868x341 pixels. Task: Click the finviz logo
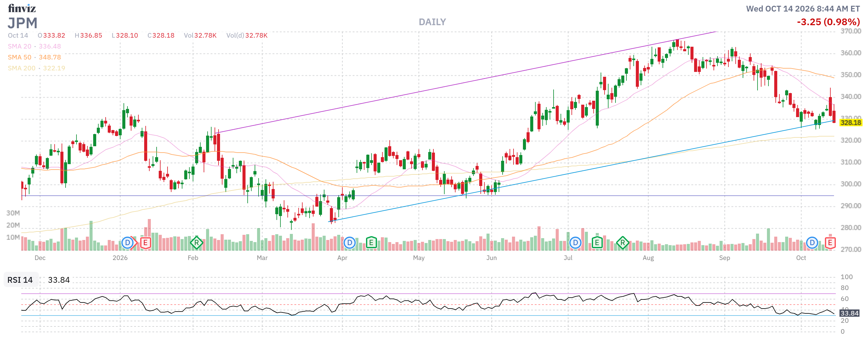pos(22,8)
